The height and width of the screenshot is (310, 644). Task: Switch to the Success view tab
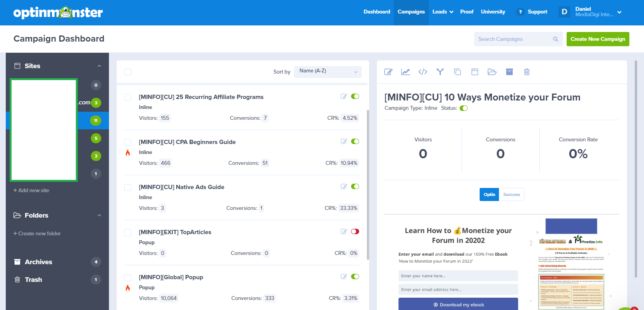[512, 194]
